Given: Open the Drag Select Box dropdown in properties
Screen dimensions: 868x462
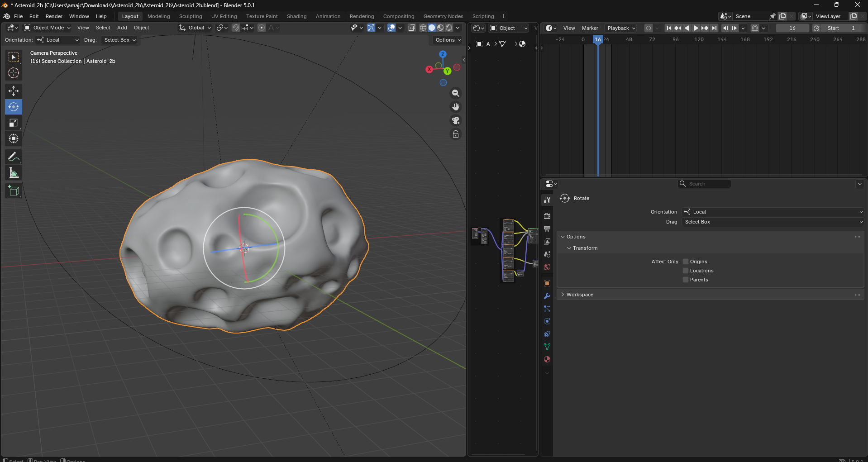Looking at the screenshot, I should click(773, 222).
